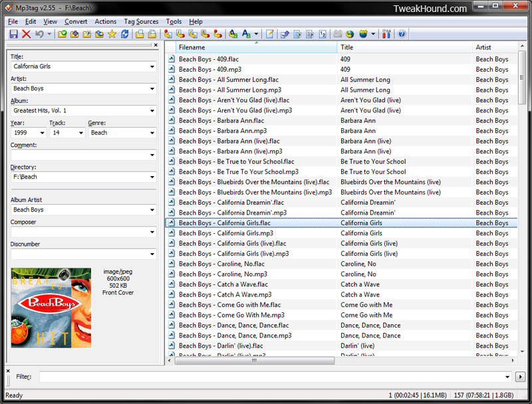This screenshot has width=532, height=404.
Task: Expand the Actions (Quick) dropdown arrow
Action: (256, 34)
